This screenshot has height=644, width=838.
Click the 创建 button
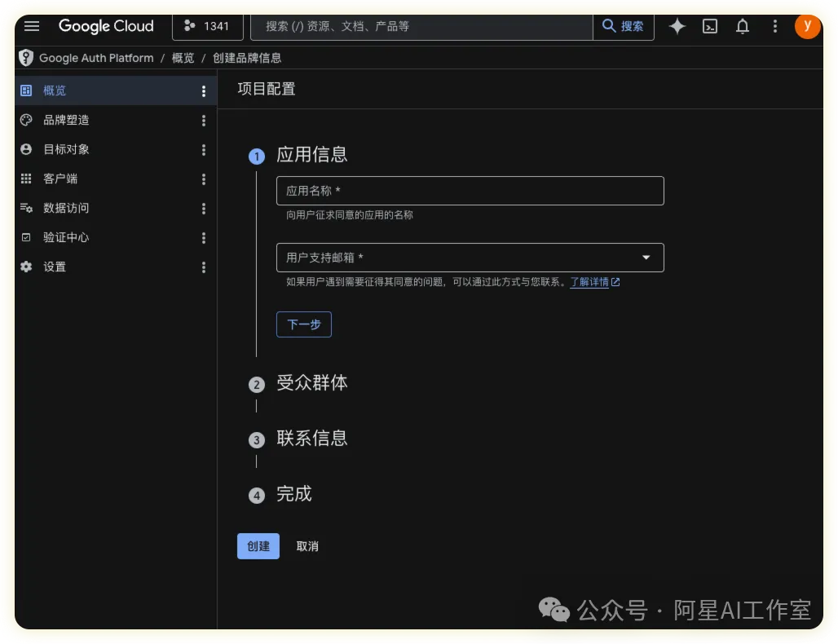(258, 546)
